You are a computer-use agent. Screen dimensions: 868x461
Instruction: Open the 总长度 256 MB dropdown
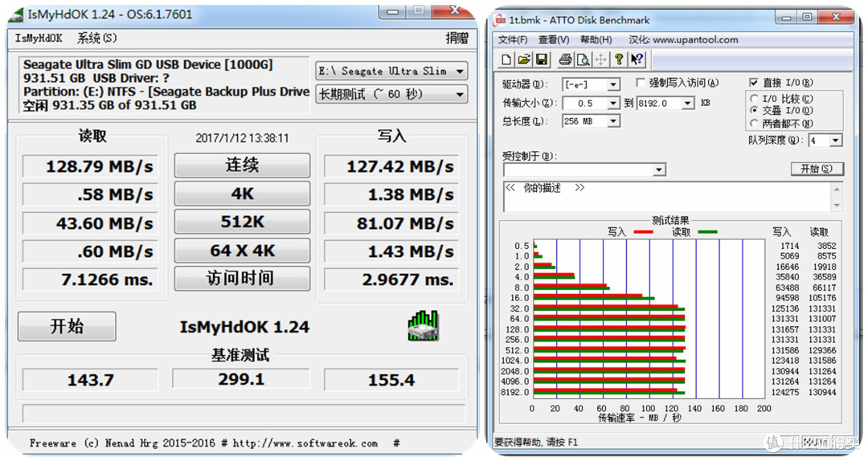[x=613, y=121]
